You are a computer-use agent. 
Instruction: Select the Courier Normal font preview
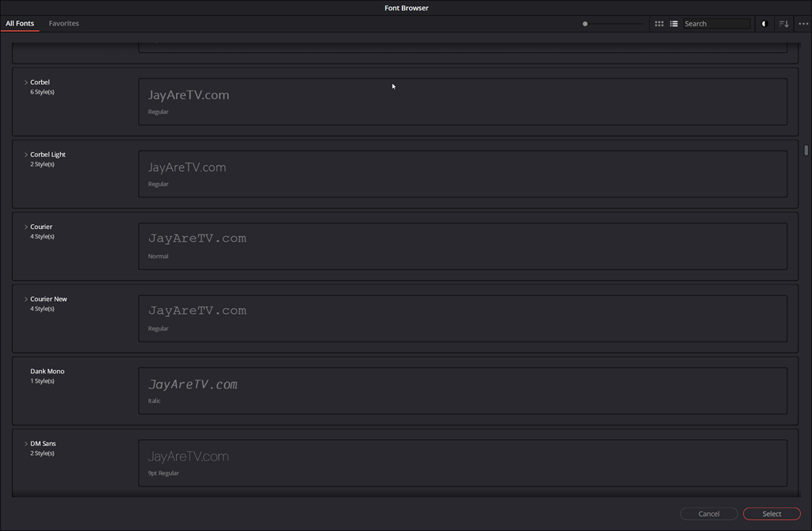coord(462,246)
